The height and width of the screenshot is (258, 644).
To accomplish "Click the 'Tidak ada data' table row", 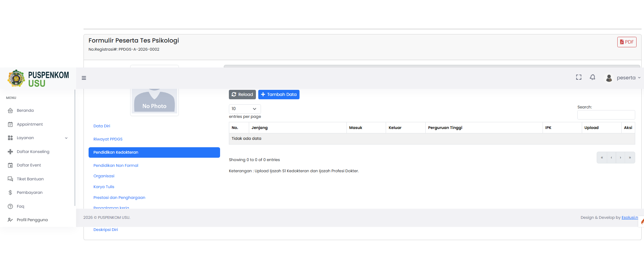I will [x=432, y=139].
